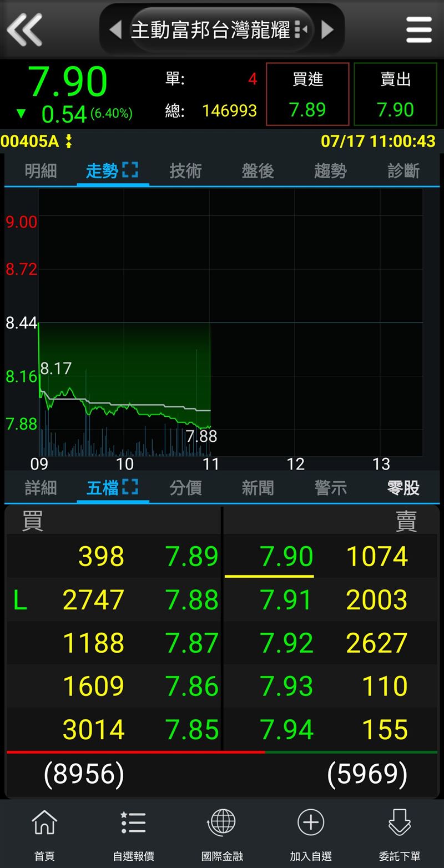Tap total ask volume (5969)
Image resolution: width=444 pixels, height=868 pixels.
coord(367,774)
